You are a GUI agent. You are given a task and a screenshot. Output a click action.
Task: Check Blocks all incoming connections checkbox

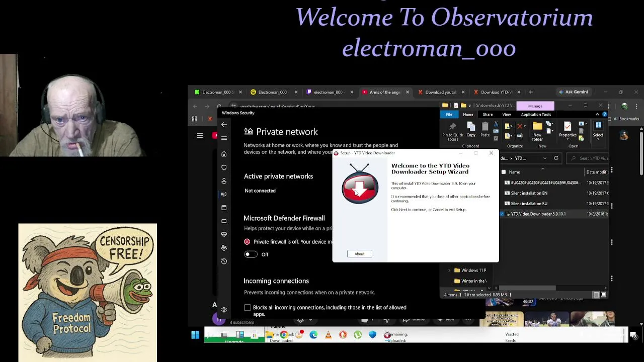[x=248, y=308]
